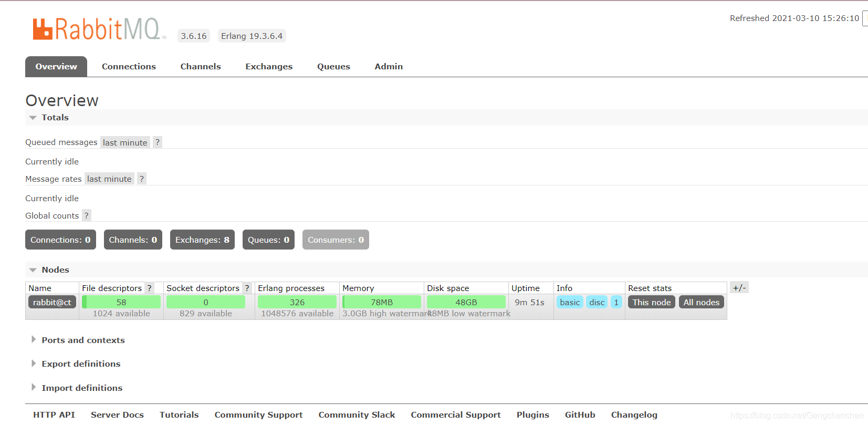Screen dimensions: 868x425
Task: Click the 829 available text
Action: (x=206, y=313)
